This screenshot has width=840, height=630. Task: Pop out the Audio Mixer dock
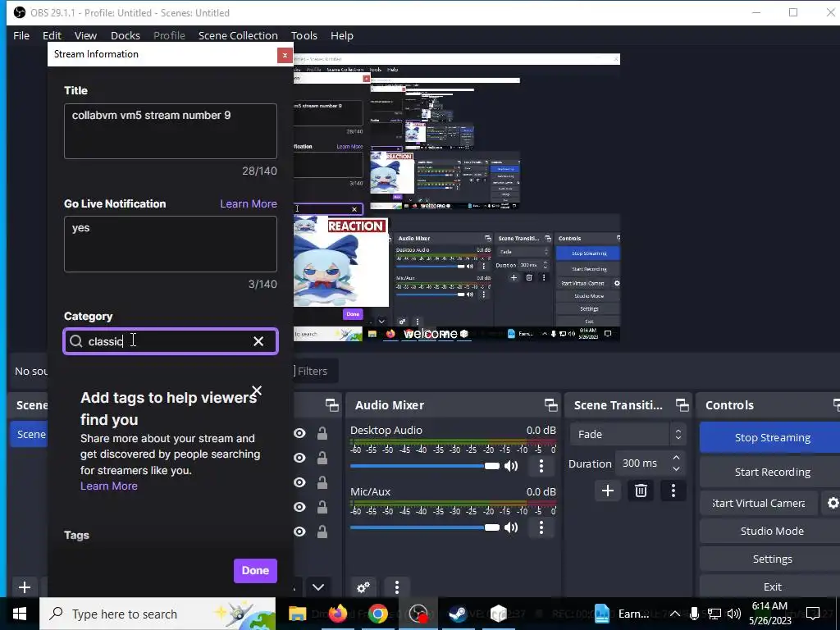[550, 405]
